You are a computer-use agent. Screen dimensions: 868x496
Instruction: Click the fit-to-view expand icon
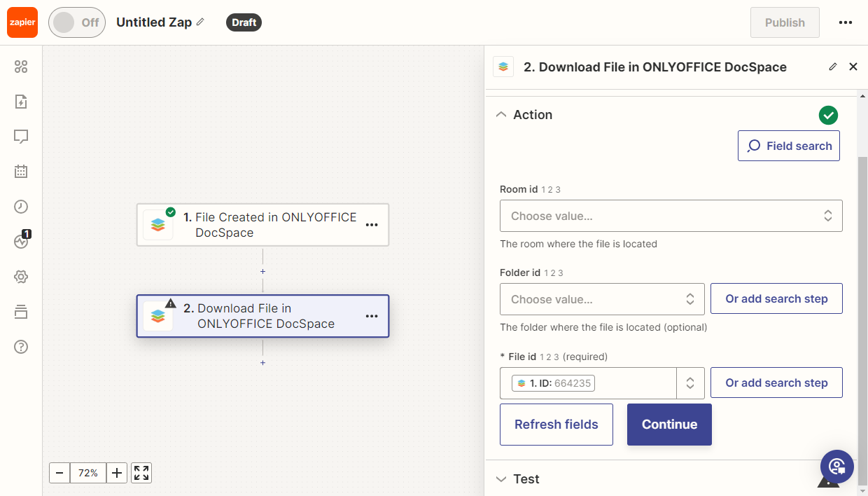point(141,473)
